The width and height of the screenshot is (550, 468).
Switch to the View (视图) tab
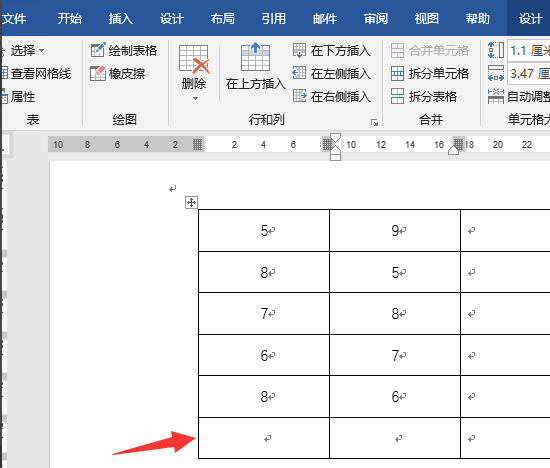(427, 18)
